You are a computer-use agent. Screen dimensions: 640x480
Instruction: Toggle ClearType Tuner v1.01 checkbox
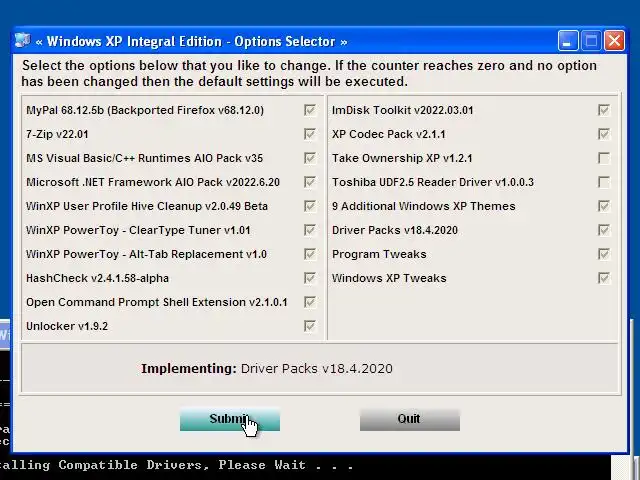pos(310,230)
